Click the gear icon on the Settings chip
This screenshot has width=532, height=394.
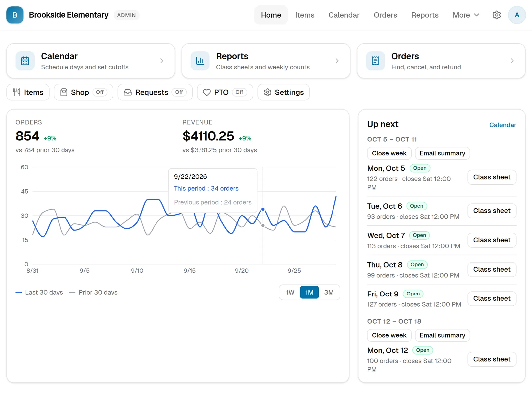pyautogui.click(x=268, y=92)
